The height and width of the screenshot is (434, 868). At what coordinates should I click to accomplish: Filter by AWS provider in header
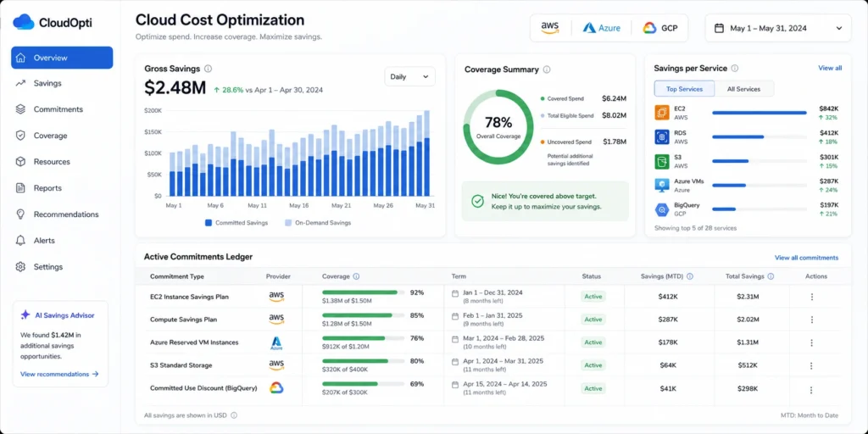550,28
